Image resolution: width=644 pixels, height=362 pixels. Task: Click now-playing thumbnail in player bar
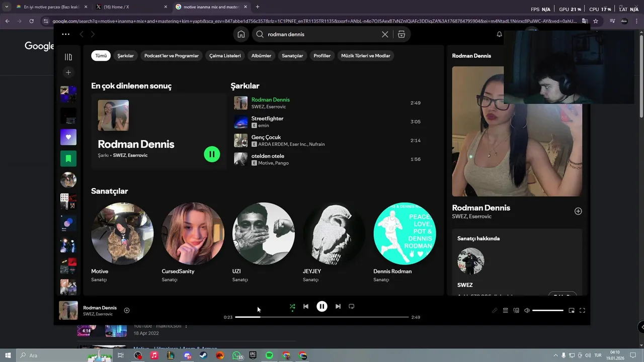pyautogui.click(x=68, y=310)
